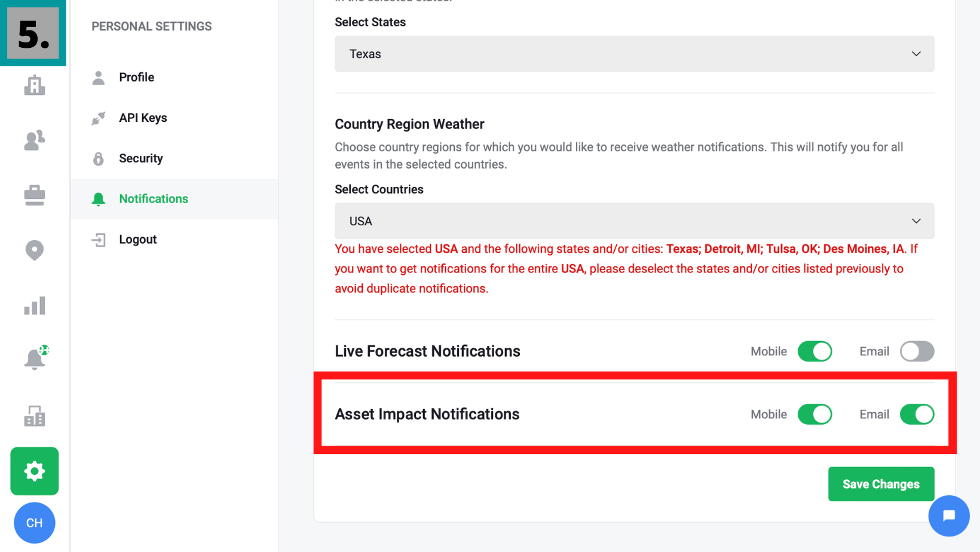Click the CH user avatar
The height and width of the screenshot is (552, 980).
[34, 523]
